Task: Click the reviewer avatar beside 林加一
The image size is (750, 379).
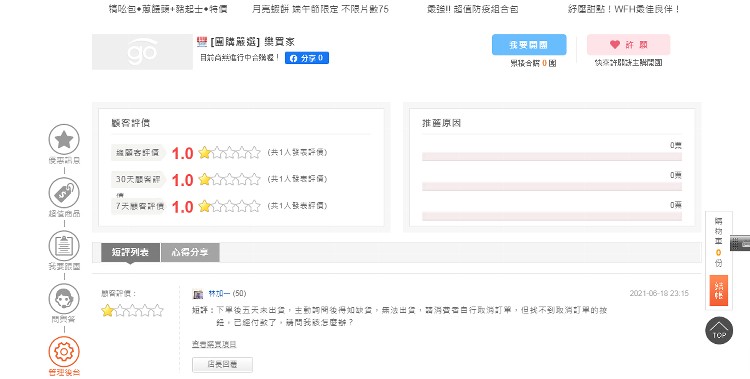Action: pos(198,294)
